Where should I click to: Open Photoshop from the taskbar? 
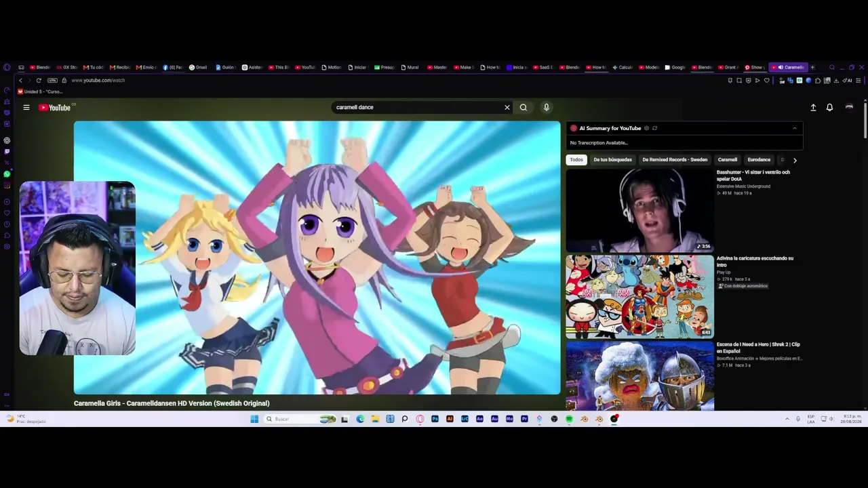point(435,419)
